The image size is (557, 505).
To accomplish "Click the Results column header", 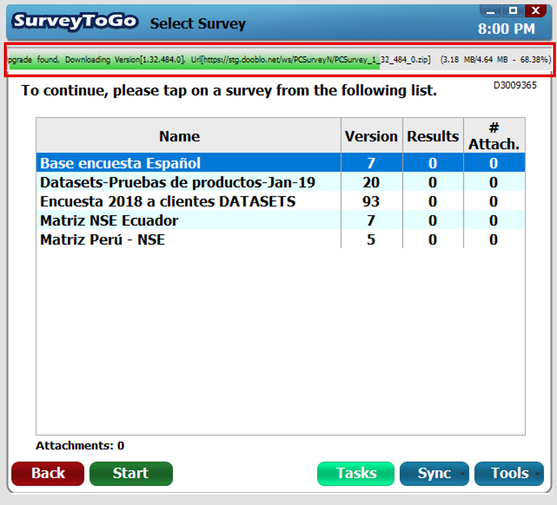I will pos(433,135).
